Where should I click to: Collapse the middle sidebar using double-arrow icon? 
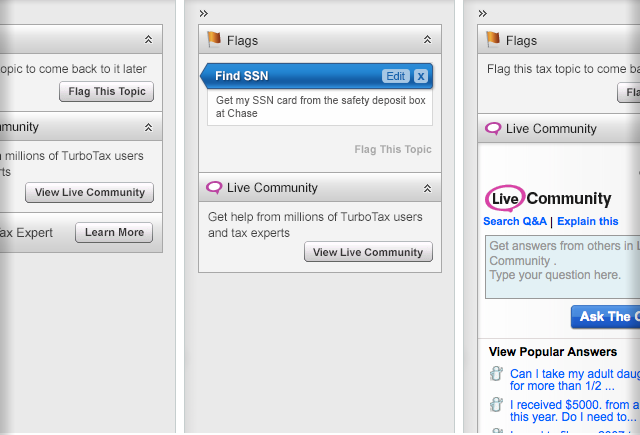click(204, 13)
